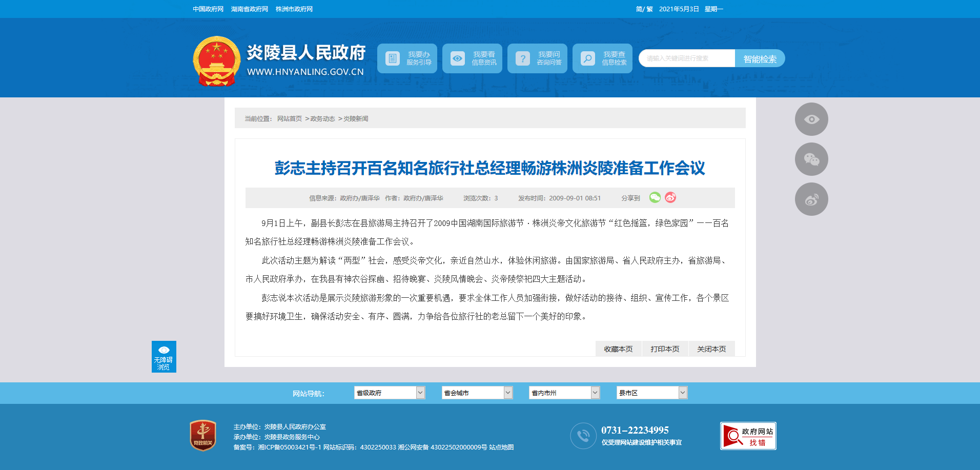The height and width of the screenshot is (470, 980).
Task: Open the 湖南省政府网 link
Action: [250, 9]
